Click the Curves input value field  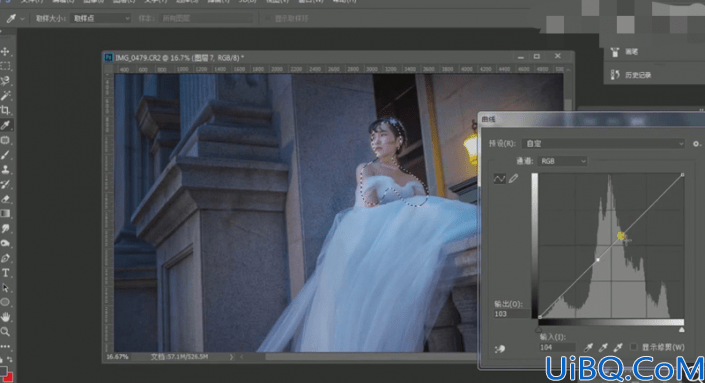coord(557,347)
